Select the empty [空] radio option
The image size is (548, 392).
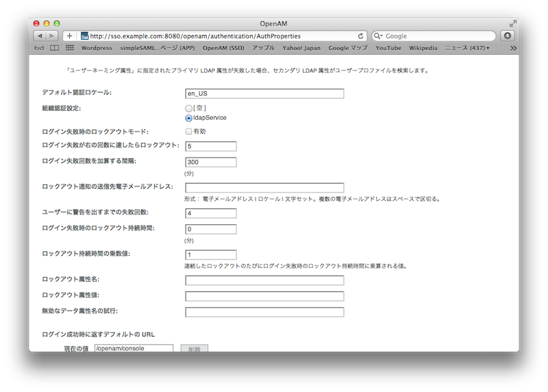pos(189,108)
